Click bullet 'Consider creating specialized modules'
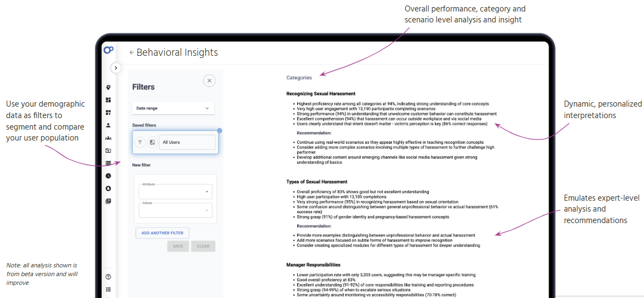Screen dimensions: 644x298 [388, 246]
